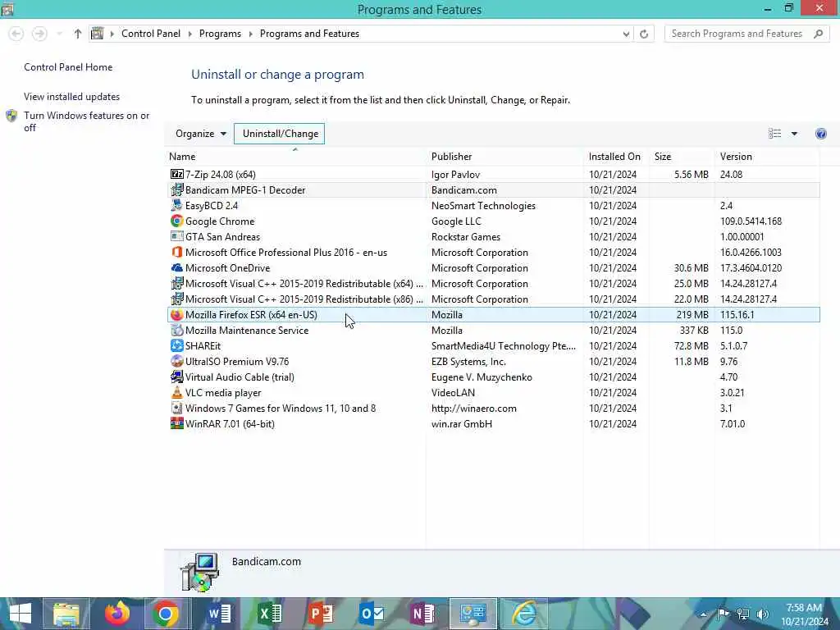Open Excel from the taskbar
Viewport: 840px width, 630px height.
[269, 614]
